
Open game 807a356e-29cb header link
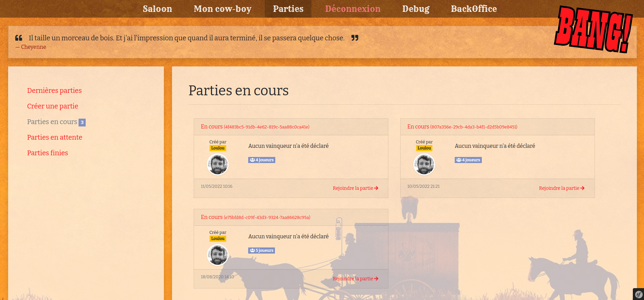pyautogui.click(x=462, y=127)
